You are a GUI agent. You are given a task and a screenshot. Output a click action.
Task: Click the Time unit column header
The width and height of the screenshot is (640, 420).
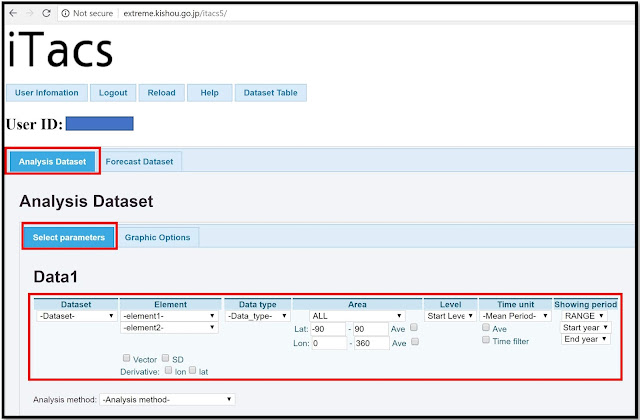516,304
